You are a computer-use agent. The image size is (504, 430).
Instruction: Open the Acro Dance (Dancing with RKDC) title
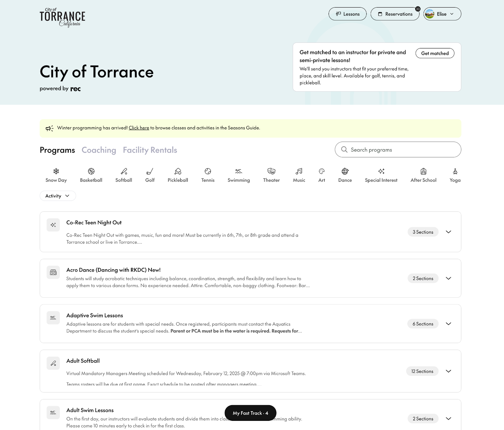(113, 270)
